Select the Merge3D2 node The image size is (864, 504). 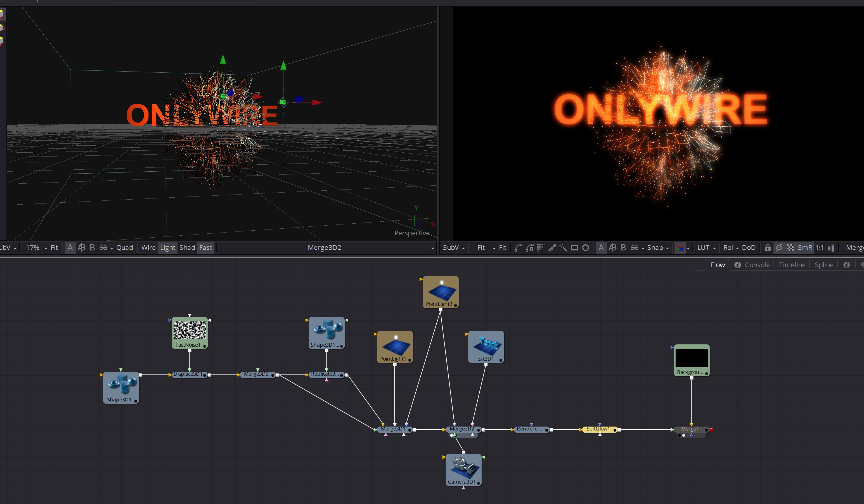coord(463,429)
